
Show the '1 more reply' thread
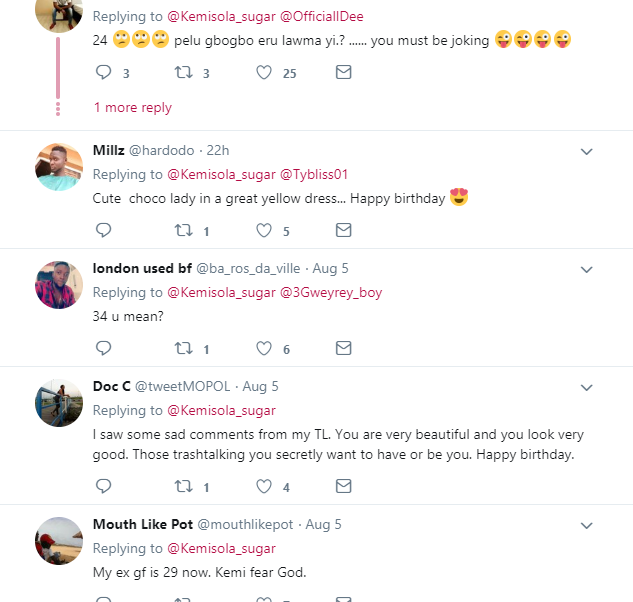click(x=133, y=108)
